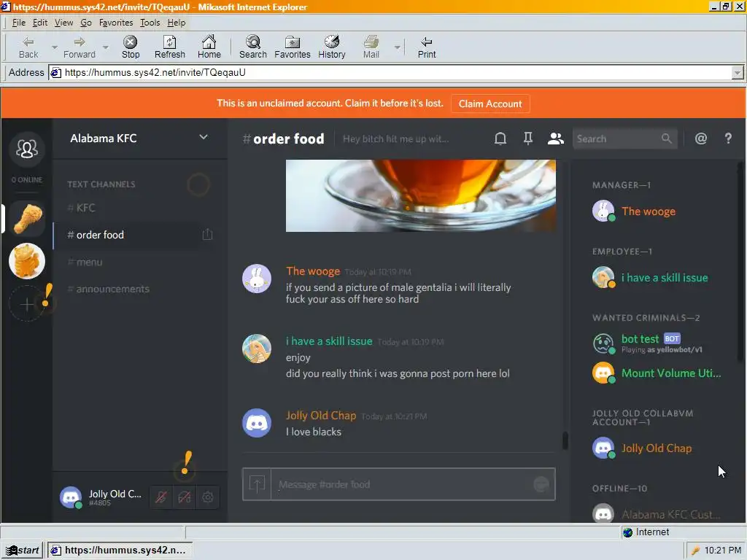Open browser Search toolbar button
This screenshot has height=560, width=747.
(x=253, y=47)
